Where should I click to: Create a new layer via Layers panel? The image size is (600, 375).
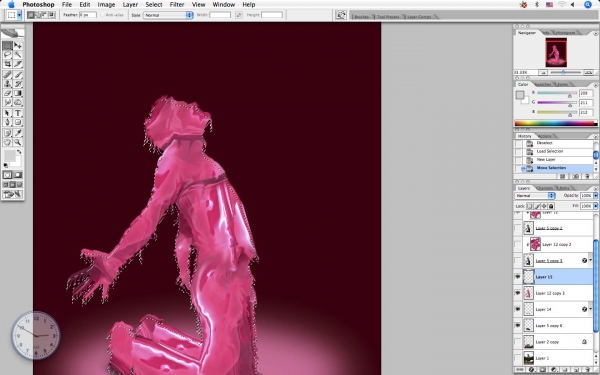pyautogui.click(x=576, y=370)
